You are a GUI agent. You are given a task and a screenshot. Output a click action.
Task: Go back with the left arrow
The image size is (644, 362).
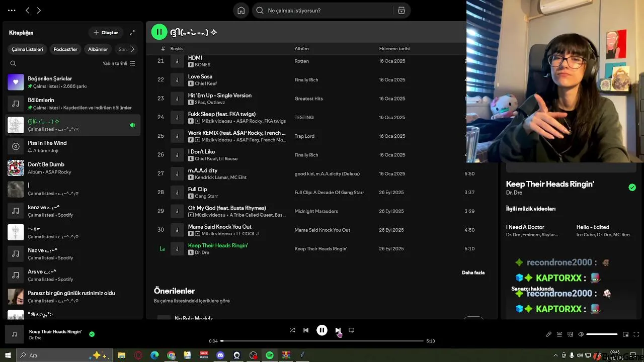(x=28, y=10)
